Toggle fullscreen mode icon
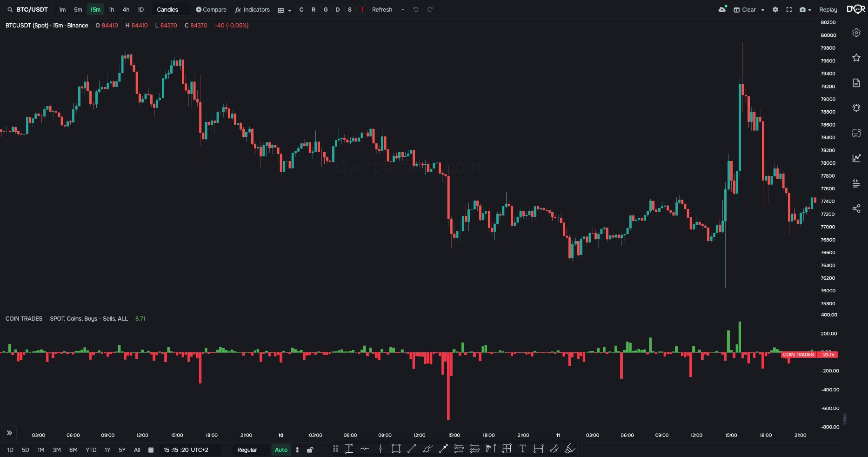Screen dimensions: 868x457 click(x=789, y=9)
